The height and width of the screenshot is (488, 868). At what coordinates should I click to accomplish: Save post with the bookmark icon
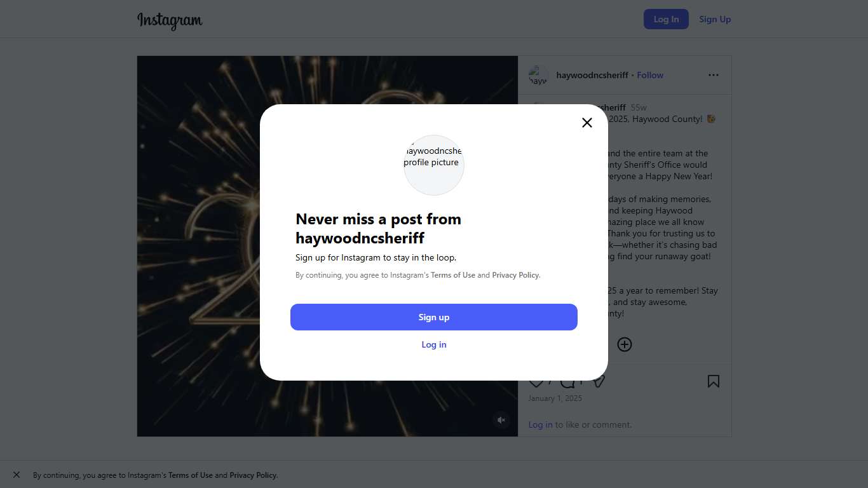coord(714,381)
